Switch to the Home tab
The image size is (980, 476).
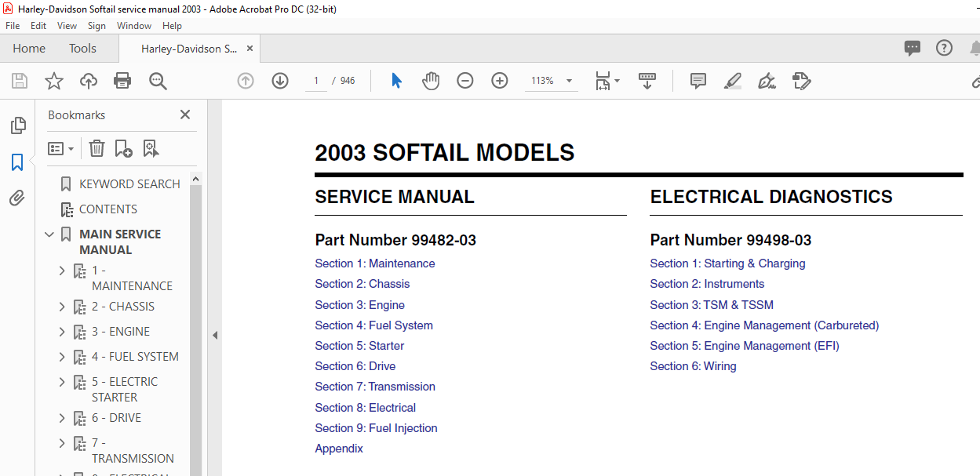pyautogui.click(x=29, y=49)
